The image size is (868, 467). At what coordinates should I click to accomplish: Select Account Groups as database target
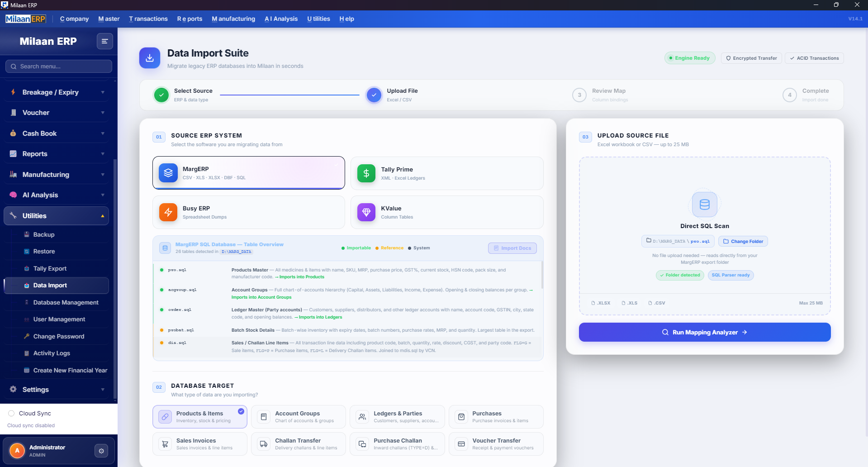coord(299,417)
